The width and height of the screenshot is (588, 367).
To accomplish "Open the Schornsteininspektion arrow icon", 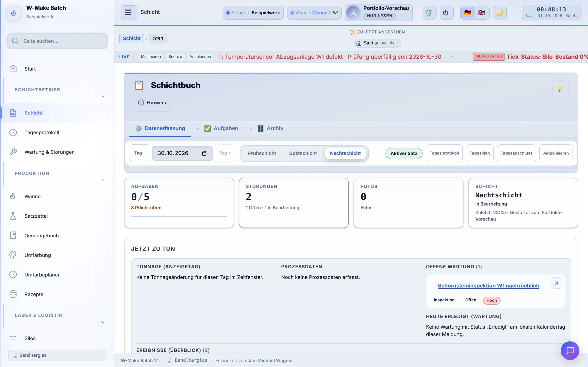I will 556,283.
